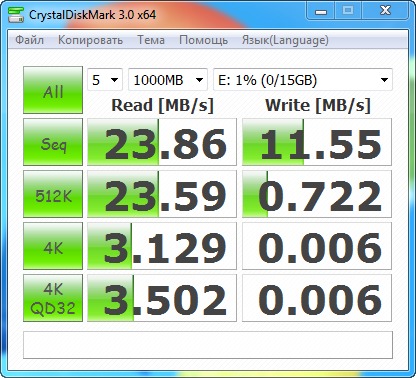Open the Файл menu
The width and height of the screenshot is (416, 378).
(29, 40)
